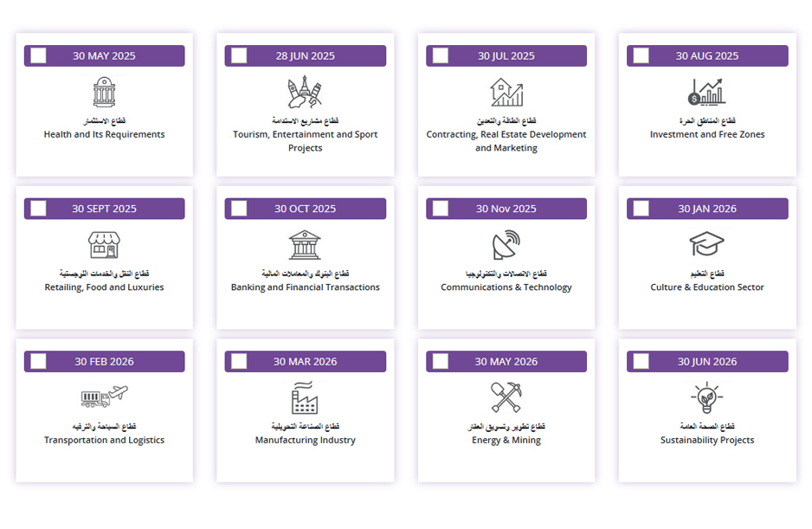The width and height of the screenshot is (812, 529).
Task: Open the Energy & Mining label
Action: point(506,440)
